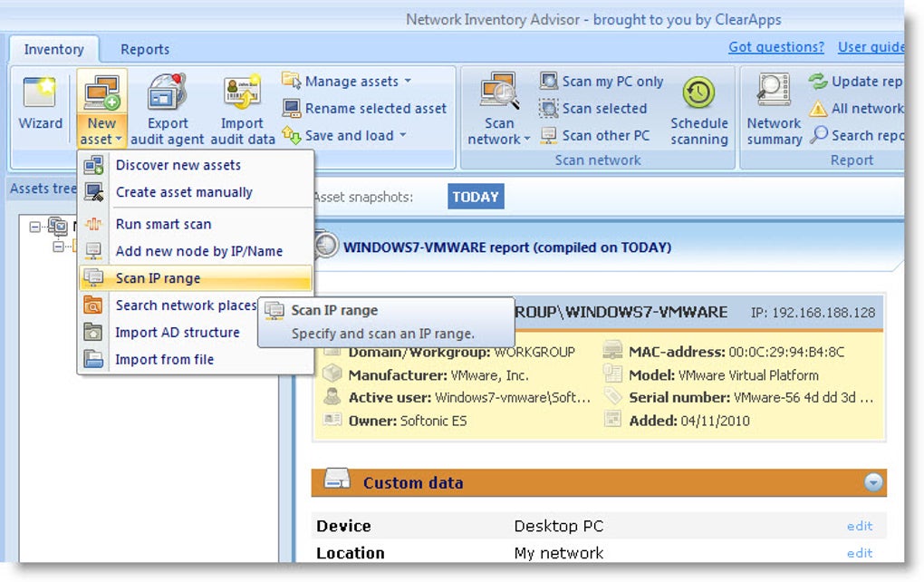Switch to the Inventory tab
This screenshot has width=924, height=582.
coord(53,49)
